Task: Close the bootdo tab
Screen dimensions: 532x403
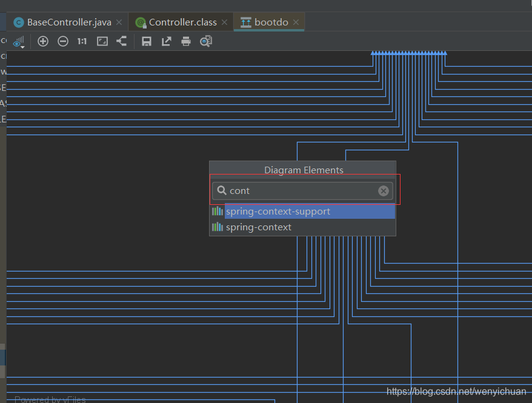Action: click(296, 22)
